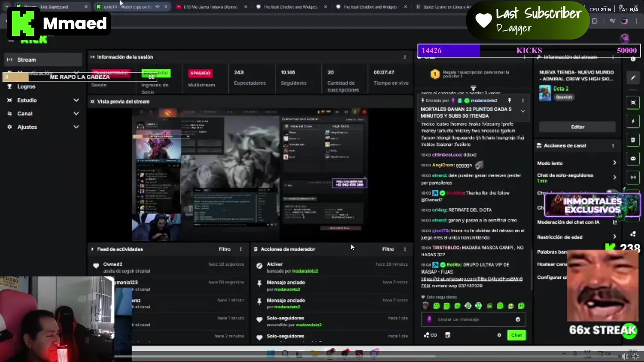This screenshot has width=644, height=362.
Task: Select the avatar emote at emote row start
Action: [x=426, y=306]
